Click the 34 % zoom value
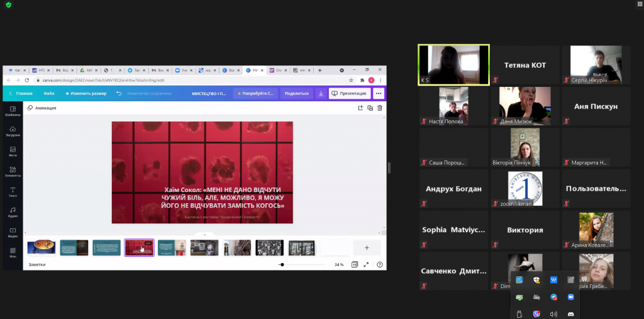This screenshot has width=644, height=319. (x=339, y=265)
